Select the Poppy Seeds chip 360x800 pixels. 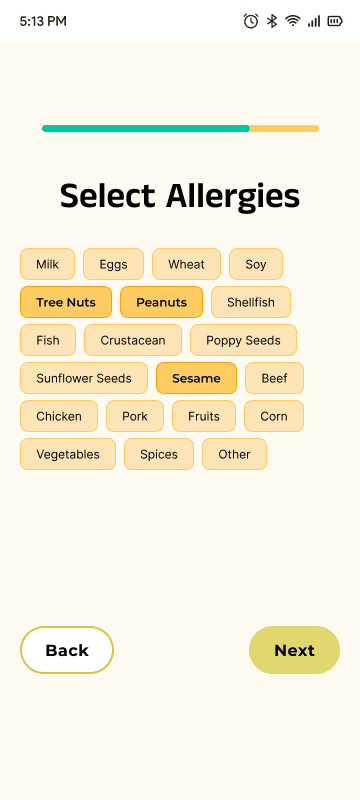click(x=243, y=340)
